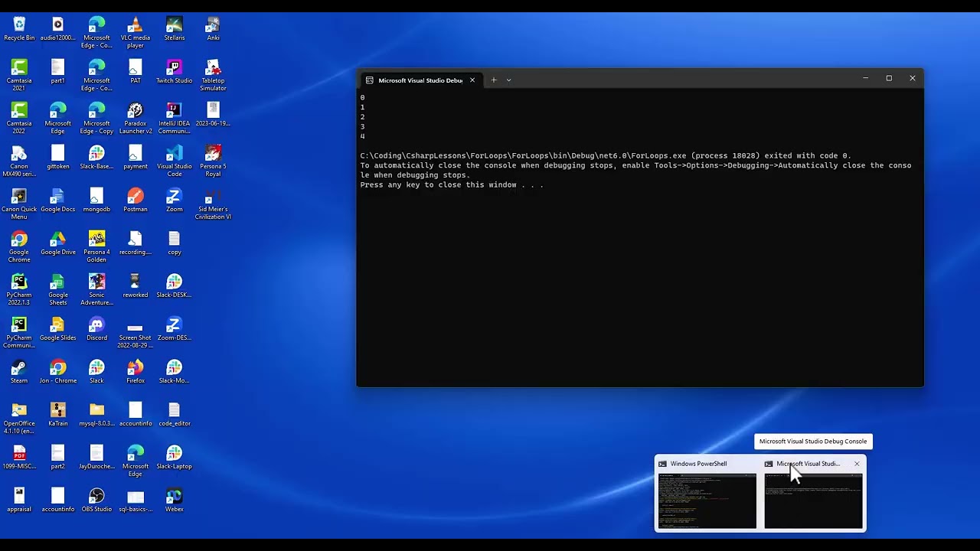Select the Paradox Launcher v2 icon

(x=136, y=119)
